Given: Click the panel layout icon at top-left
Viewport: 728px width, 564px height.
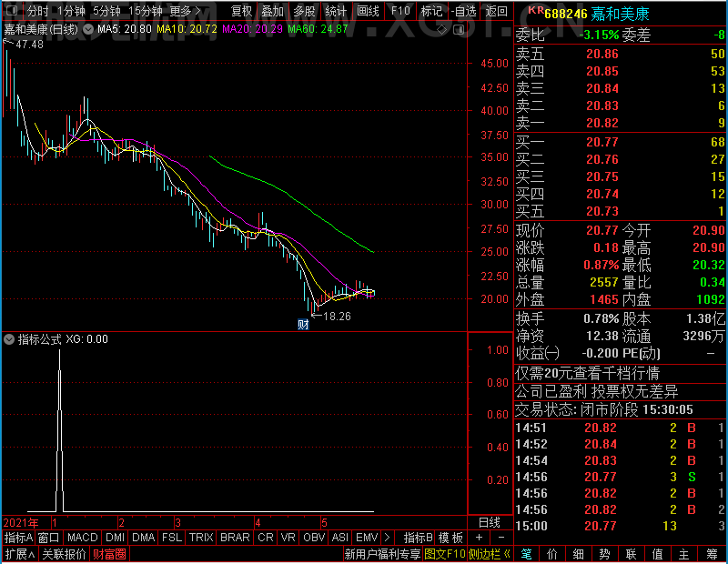Looking at the screenshot, I should point(13,10).
